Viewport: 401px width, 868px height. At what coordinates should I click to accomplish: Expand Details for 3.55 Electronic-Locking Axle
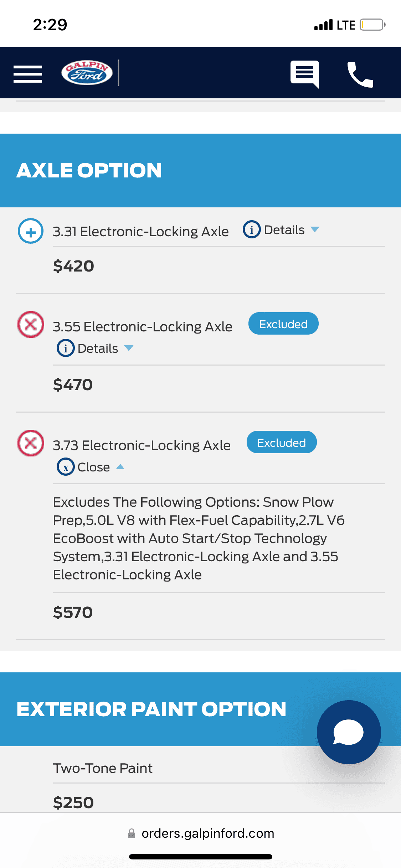[x=98, y=348]
